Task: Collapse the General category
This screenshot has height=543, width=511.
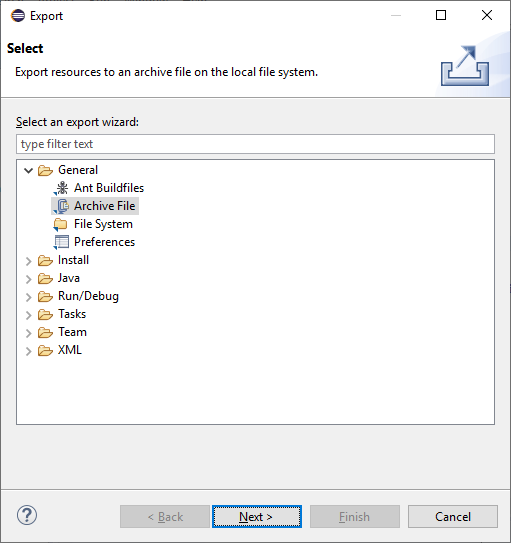Action: click(x=28, y=170)
